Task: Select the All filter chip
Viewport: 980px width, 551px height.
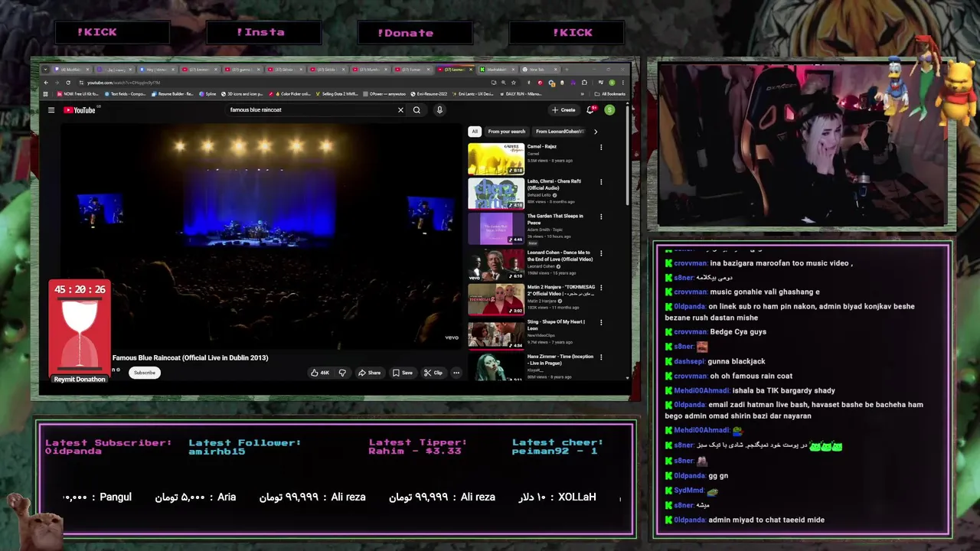Action: tap(475, 132)
